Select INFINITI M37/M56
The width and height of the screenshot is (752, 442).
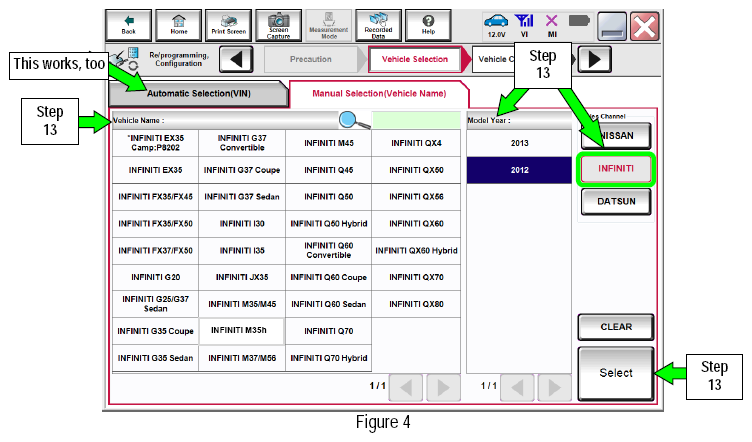(242, 358)
